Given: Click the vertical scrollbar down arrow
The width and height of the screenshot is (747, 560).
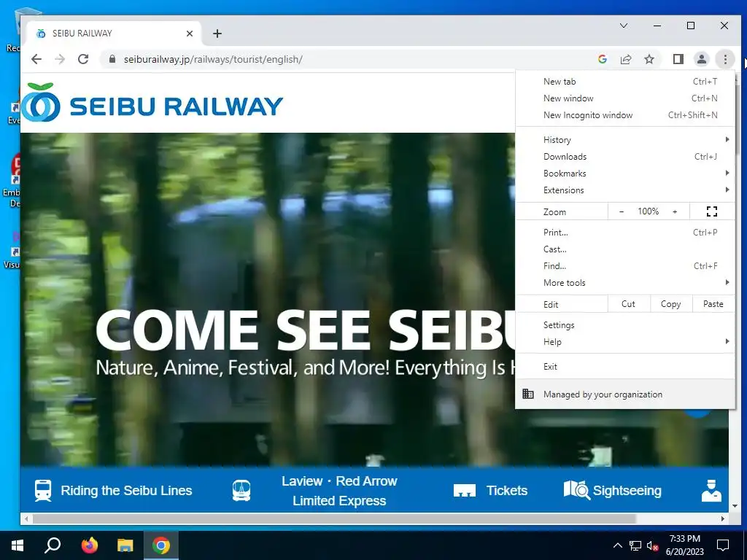Looking at the screenshot, I should coord(735,506).
